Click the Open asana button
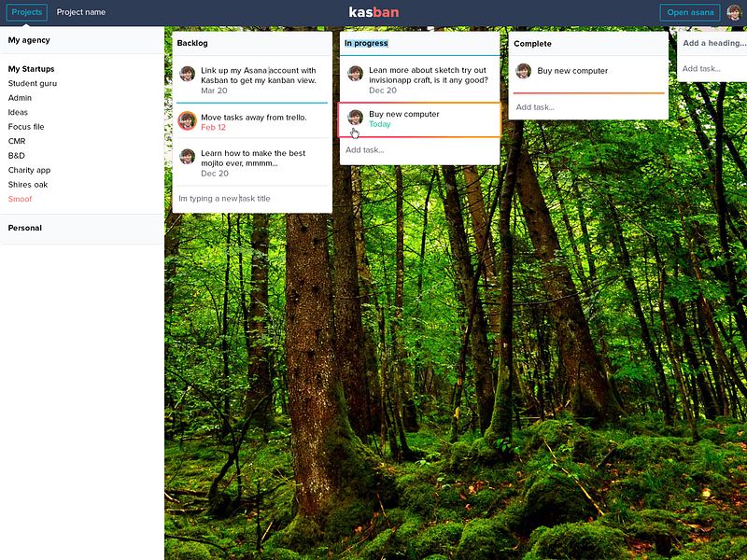Viewport: 747px width, 560px height. pos(690,12)
